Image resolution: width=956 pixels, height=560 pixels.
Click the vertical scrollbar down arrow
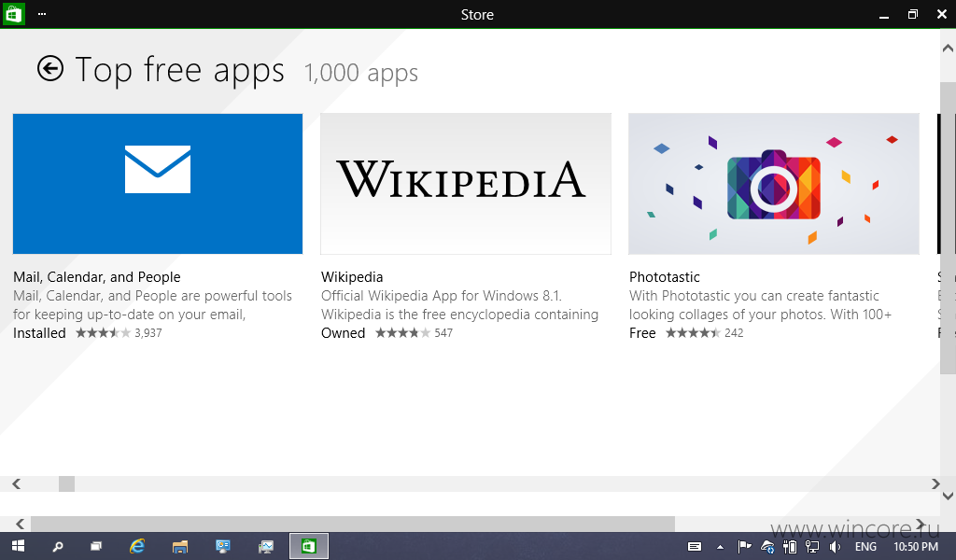(948, 496)
